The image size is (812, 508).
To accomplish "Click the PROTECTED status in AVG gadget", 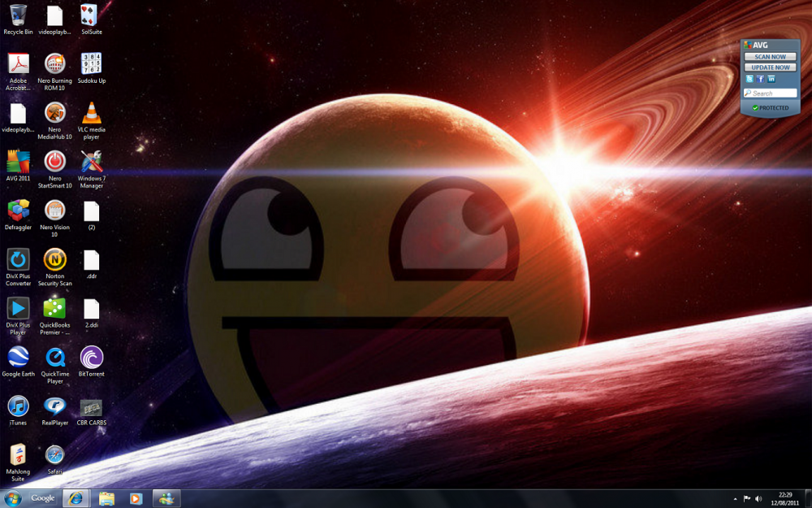I will tap(770, 108).
